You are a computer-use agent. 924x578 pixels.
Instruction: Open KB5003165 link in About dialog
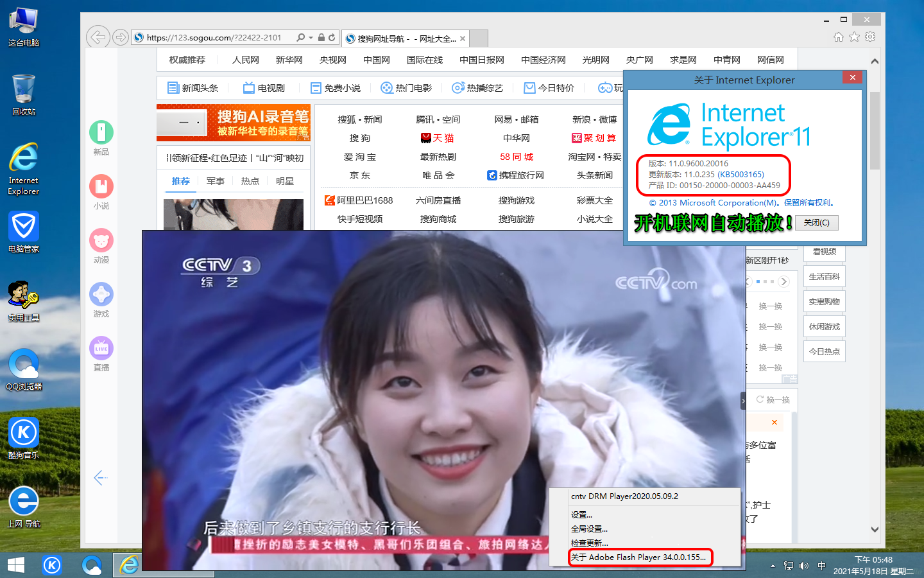pos(740,174)
